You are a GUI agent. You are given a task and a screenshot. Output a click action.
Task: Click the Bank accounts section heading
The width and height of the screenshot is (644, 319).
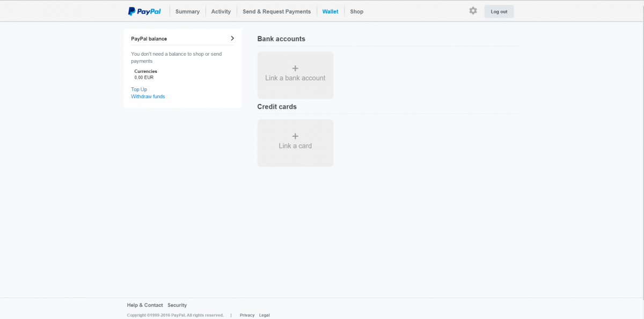[281, 39]
